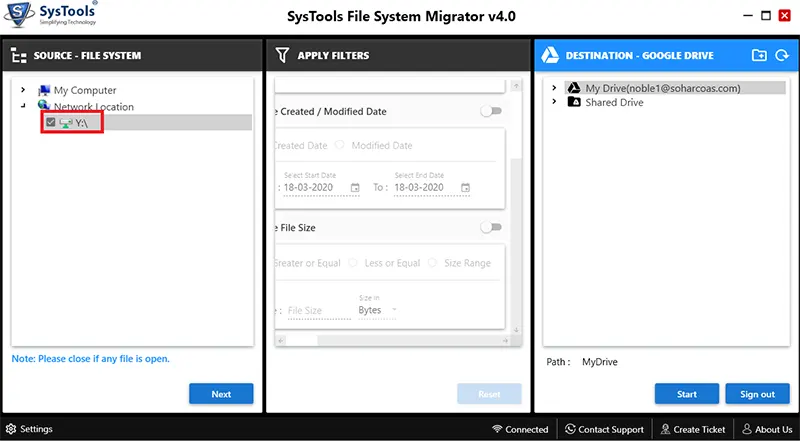This screenshot has height=441, width=800.
Task: Select the Less or Equal radio button
Action: 353,263
